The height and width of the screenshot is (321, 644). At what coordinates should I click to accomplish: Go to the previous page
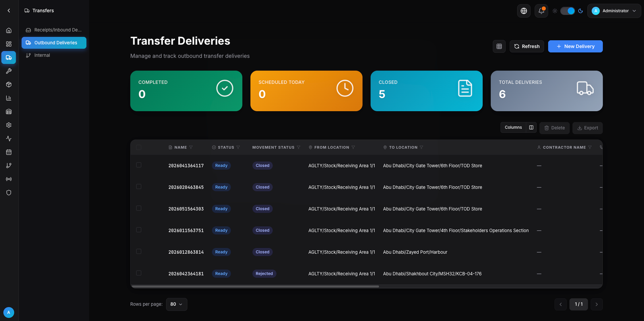point(561,304)
